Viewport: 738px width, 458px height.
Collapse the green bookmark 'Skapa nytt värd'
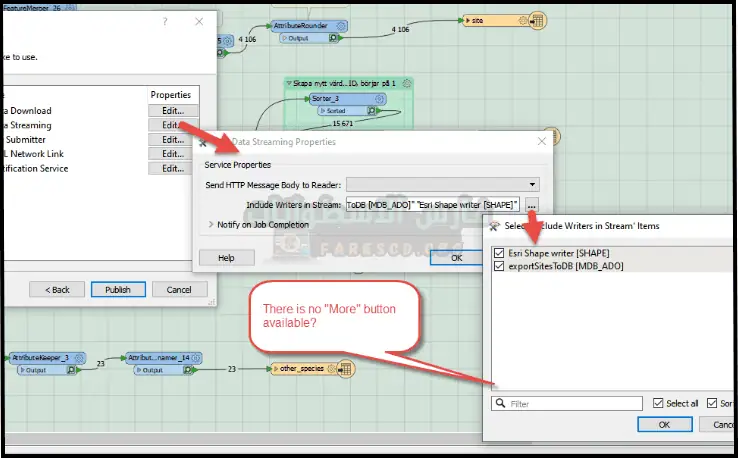pyautogui.click(x=289, y=82)
